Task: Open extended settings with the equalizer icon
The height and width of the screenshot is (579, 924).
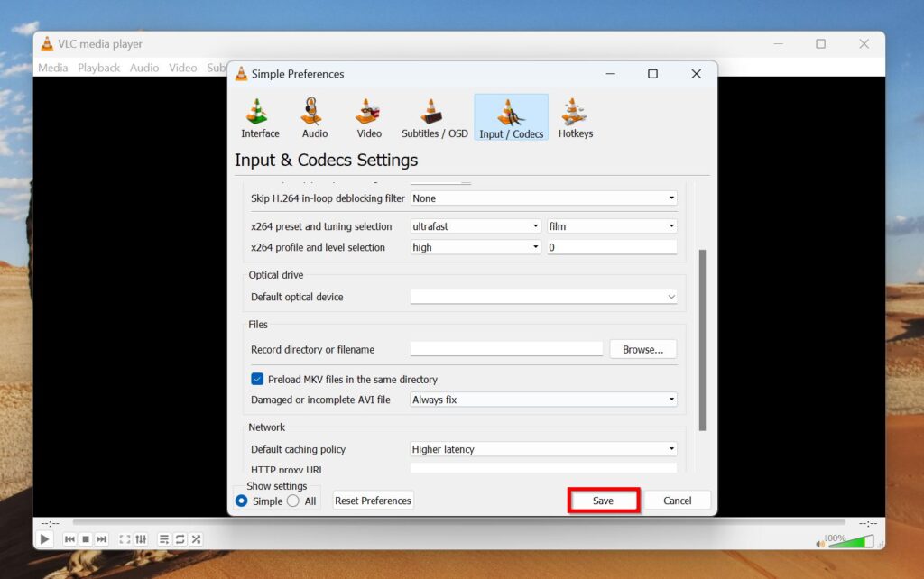Action: (x=142, y=538)
